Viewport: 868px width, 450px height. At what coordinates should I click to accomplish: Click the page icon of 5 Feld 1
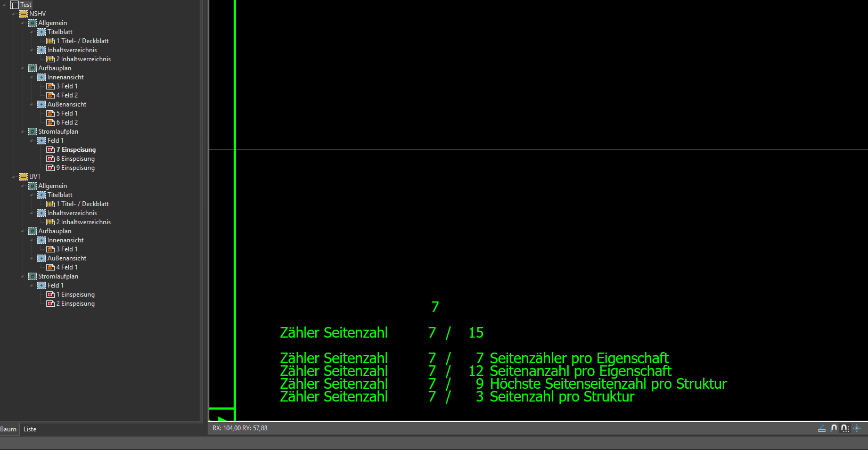click(51, 113)
